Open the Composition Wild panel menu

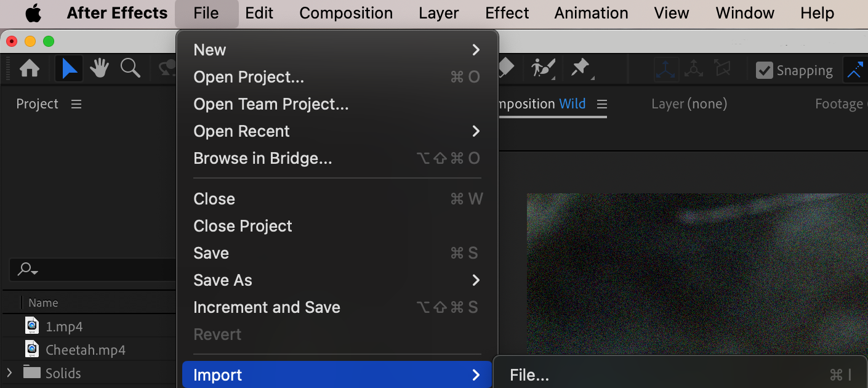(x=602, y=104)
